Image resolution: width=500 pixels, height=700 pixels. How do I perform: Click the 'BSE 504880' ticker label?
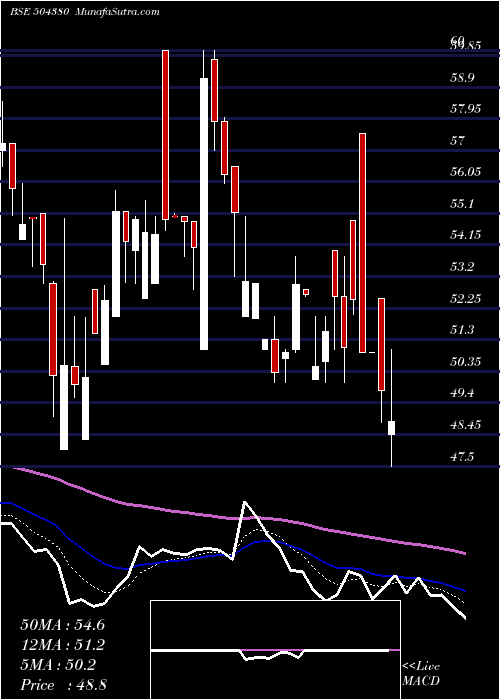39,12
